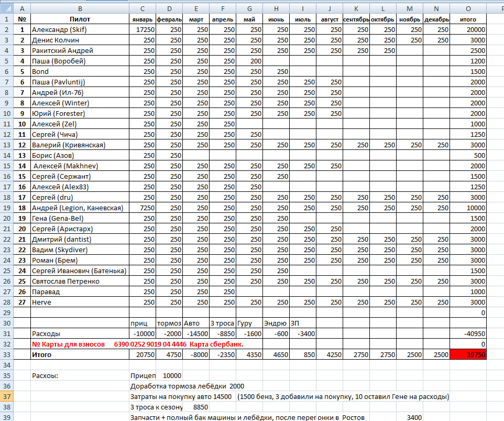
Task: Select cell 'Сергей (Чича)'
Action: (x=80, y=134)
